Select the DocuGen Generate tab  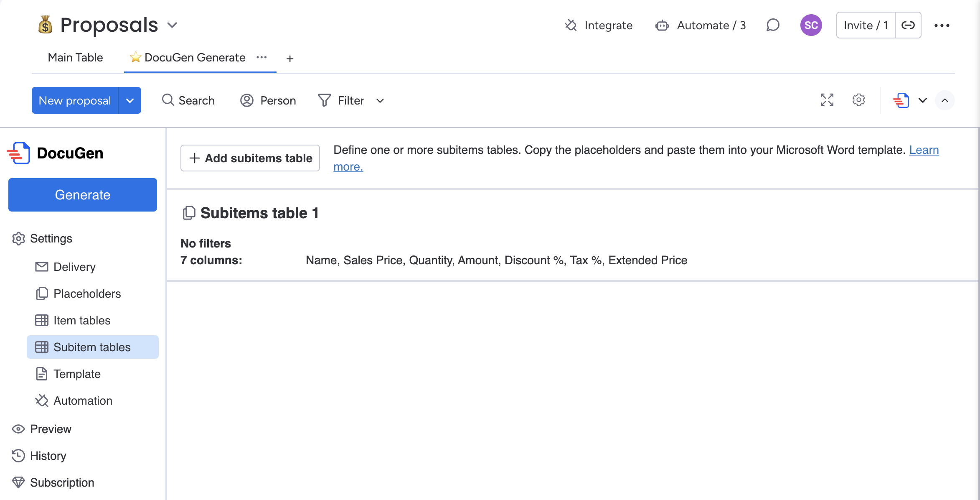tap(187, 58)
